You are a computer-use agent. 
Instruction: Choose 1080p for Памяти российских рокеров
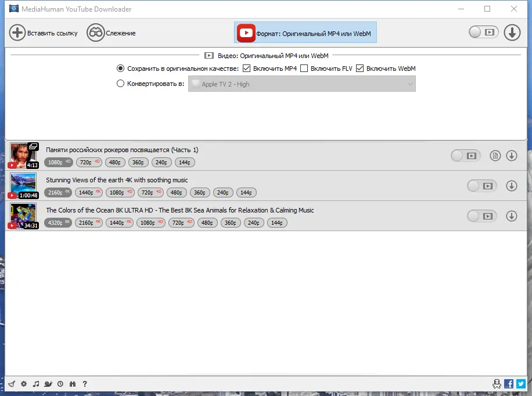58,163
